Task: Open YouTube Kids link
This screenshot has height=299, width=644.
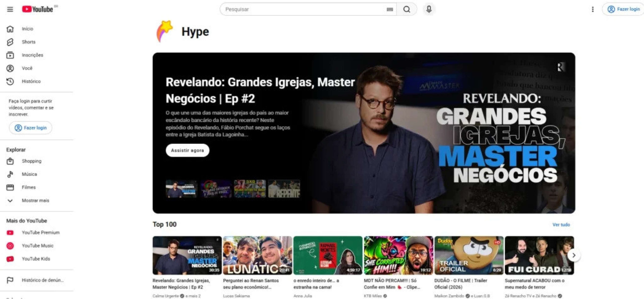Action: pyautogui.click(x=37, y=259)
